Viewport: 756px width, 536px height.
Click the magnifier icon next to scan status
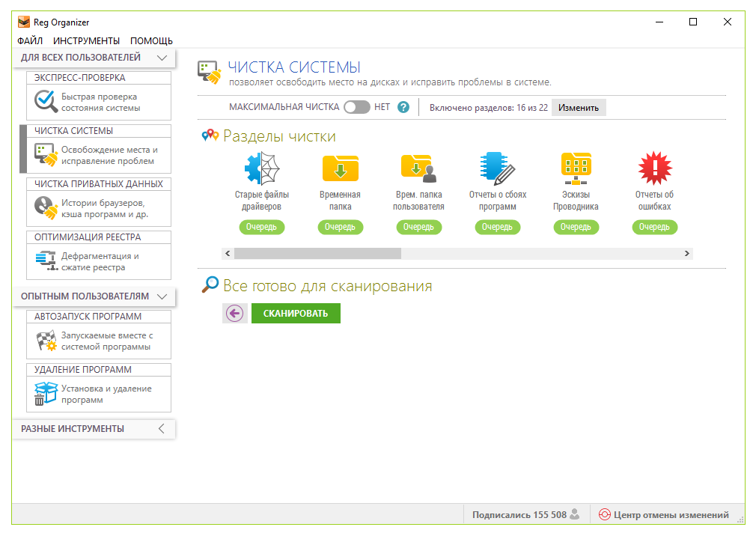click(x=210, y=285)
